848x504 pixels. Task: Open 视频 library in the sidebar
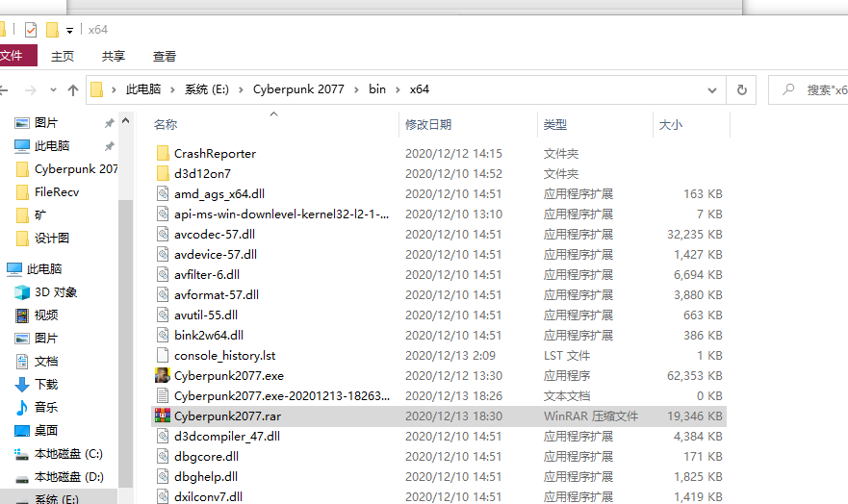[x=46, y=315]
